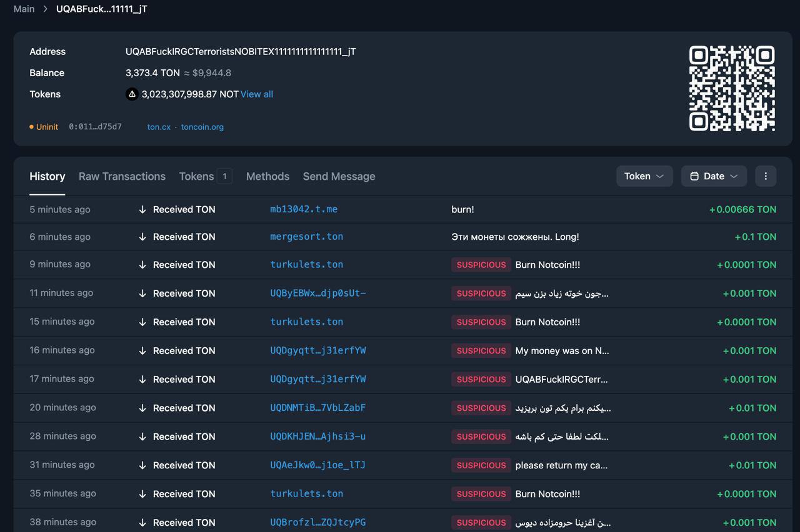Screen dimensions: 800x532
Task: Open turkulets.ton from 35 minutes ago
Action: pos(306,494)
